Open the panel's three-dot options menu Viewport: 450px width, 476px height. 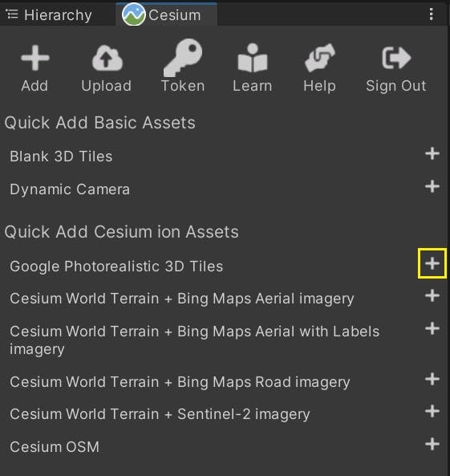(x=432, y=14)
